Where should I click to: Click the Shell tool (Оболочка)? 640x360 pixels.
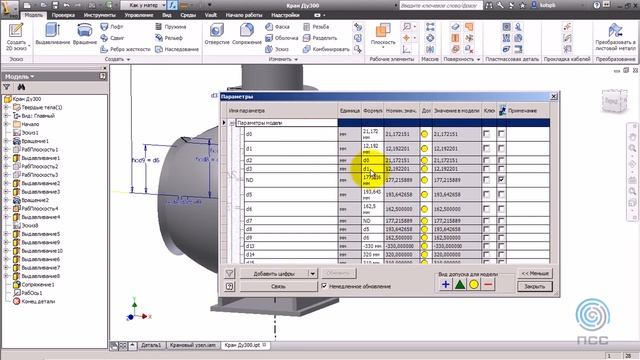coord(282,38)
